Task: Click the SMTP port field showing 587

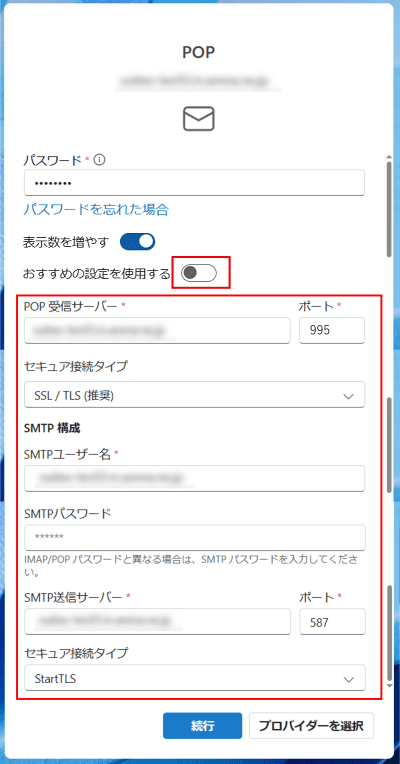Action: pyautogui.click(x=332, y=622)
